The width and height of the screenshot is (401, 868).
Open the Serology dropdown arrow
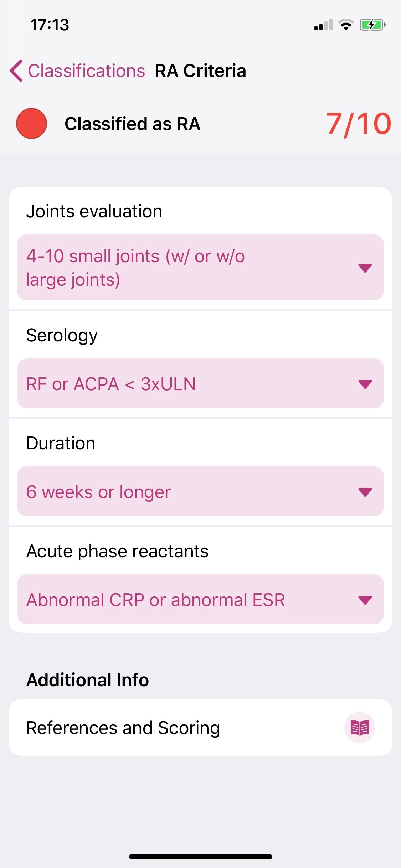point(365,384)
